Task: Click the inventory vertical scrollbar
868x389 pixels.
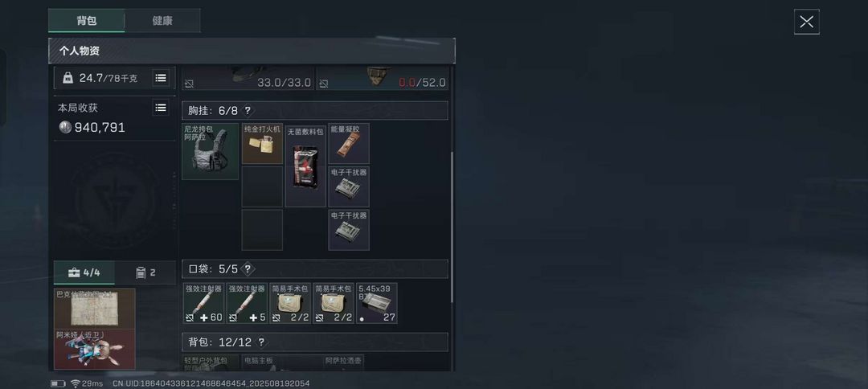Action: click(452, 227)
